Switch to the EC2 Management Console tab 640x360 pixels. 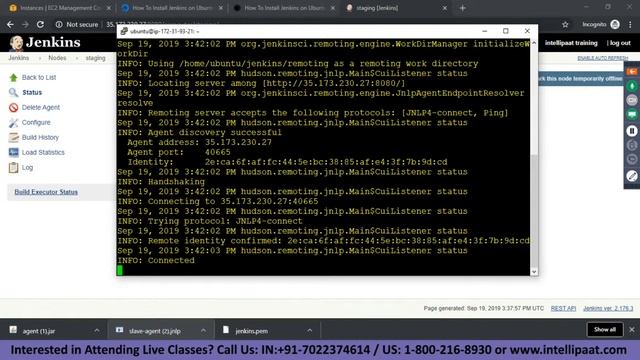pos(60,8)
